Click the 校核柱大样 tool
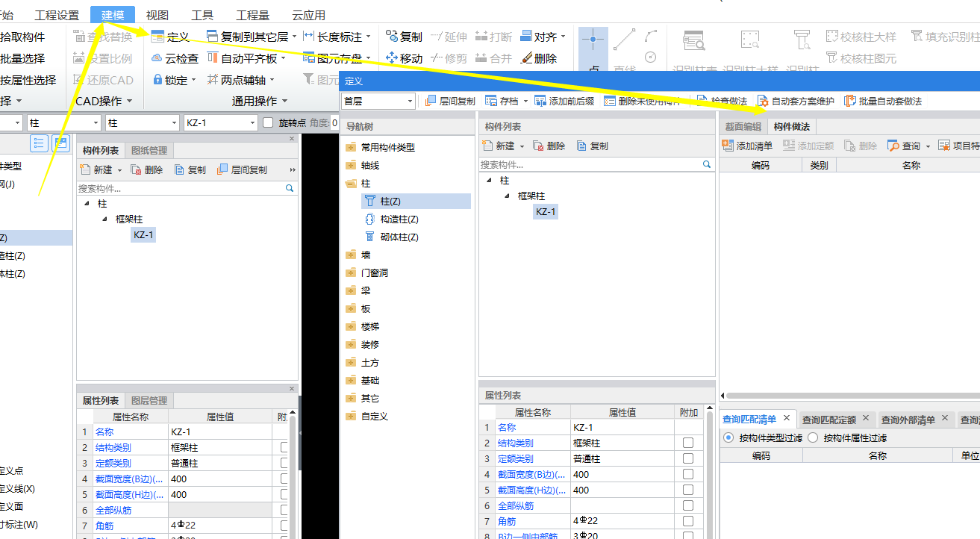Screen dimensions: 980x539 [x=861, y=37]
